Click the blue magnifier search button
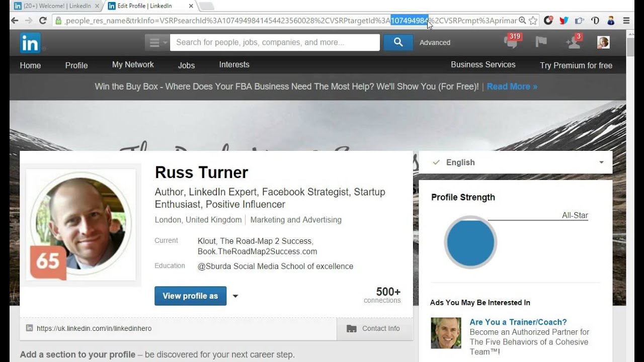The height and width of the screenshot is (362, 644). (398, 42)
